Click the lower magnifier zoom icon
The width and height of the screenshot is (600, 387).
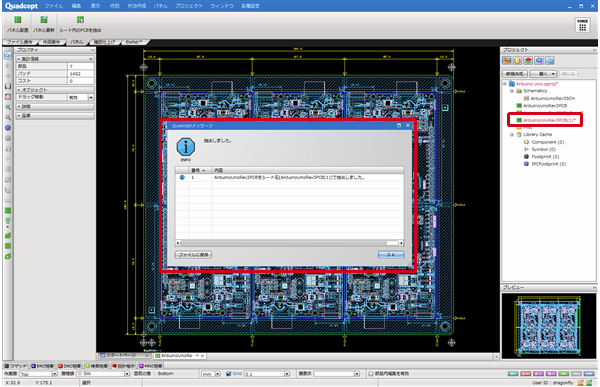click(8, 118)
